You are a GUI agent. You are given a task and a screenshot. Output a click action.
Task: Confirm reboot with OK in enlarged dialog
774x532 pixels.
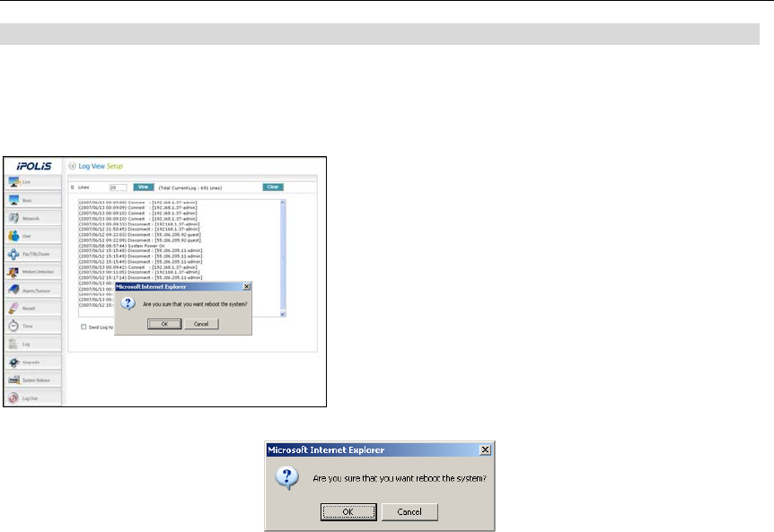[x=348, y=511]
